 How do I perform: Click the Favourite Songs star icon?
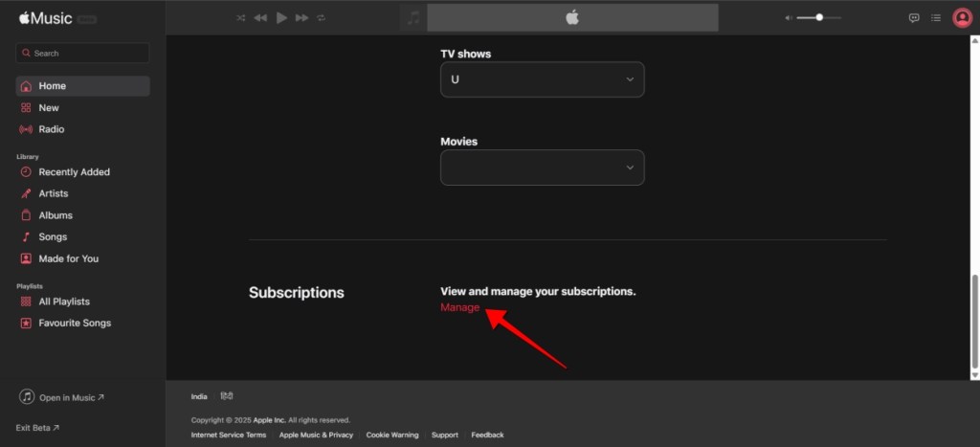pyautogui.click(x=26, y=324)
